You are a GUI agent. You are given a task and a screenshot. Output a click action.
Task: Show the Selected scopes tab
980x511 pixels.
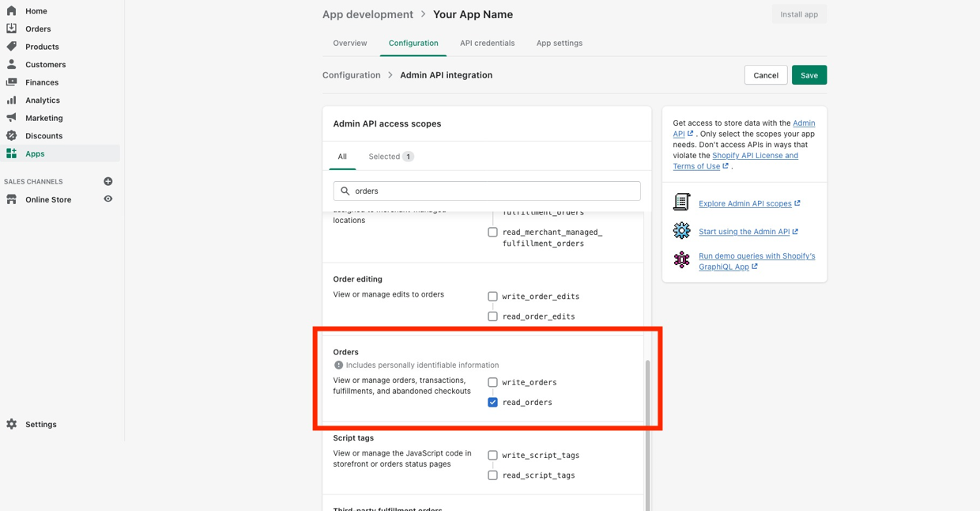pyautogui.click(x=390, y=157)
